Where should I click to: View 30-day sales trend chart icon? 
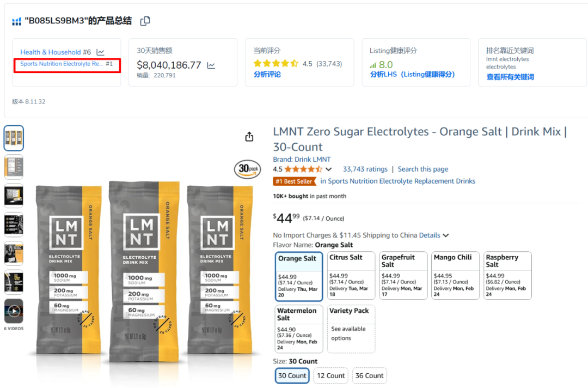211,66
